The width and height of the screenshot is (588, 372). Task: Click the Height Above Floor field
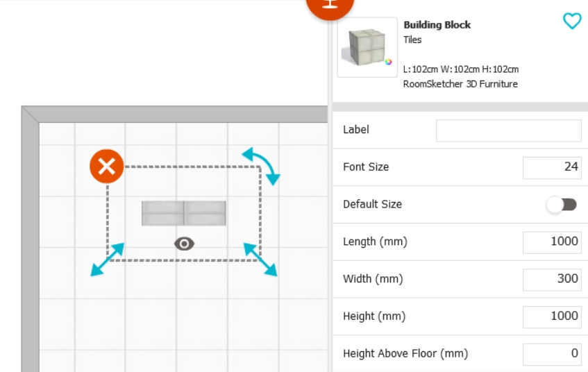point(552,354)
